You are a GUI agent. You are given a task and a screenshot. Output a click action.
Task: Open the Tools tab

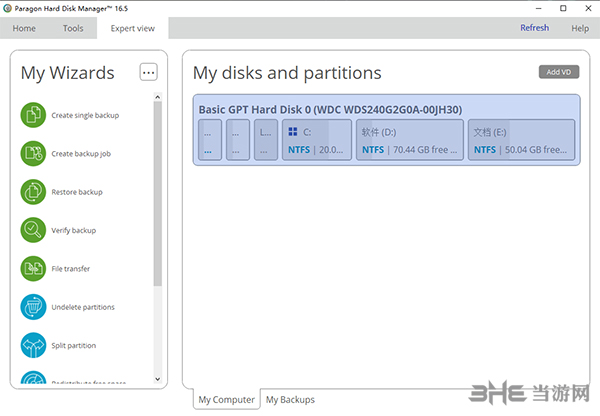(x=73, y=28)
